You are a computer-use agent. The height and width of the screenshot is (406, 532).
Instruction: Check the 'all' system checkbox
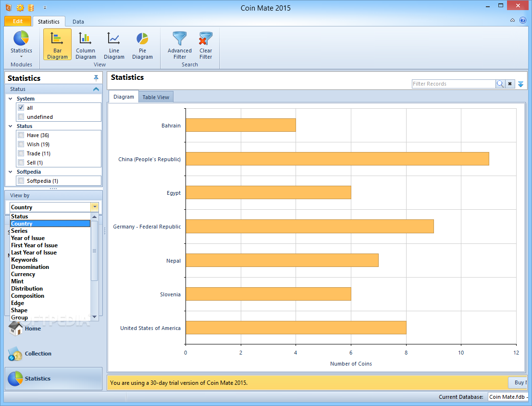coord(21,108)
